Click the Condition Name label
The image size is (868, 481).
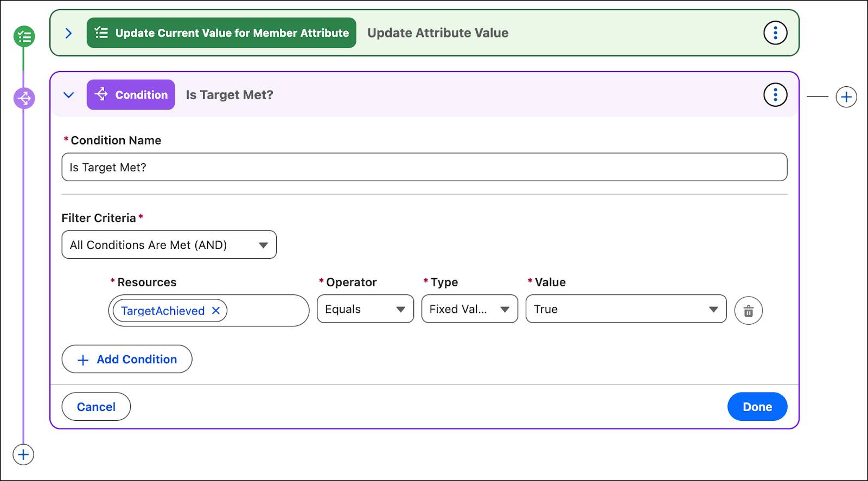pyautogui.click(x=116, y=140)
